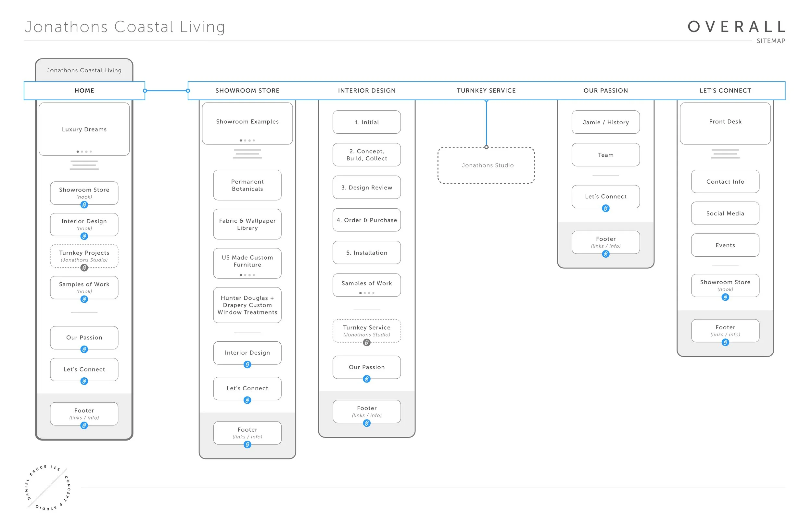The width and height of the screenshot is (812, 525).
Task: Select carousel dot in US Made Custom Furniture
Action: tap(241, 275)
